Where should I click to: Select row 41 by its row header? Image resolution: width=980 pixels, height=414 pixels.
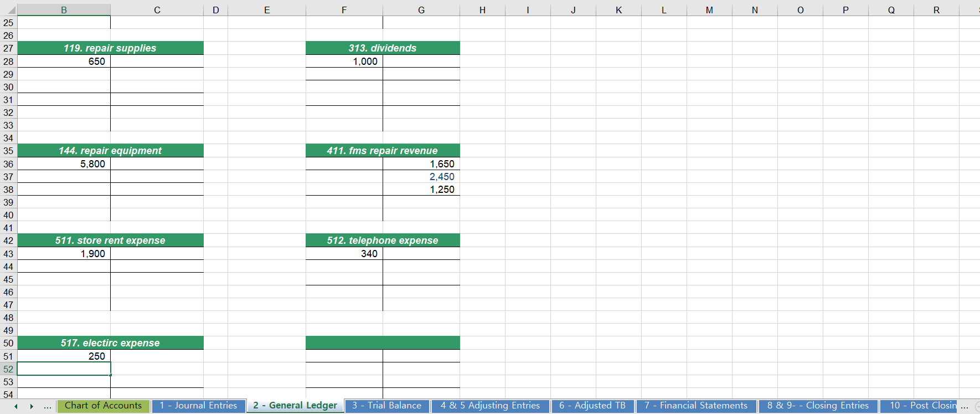[8, 228]
